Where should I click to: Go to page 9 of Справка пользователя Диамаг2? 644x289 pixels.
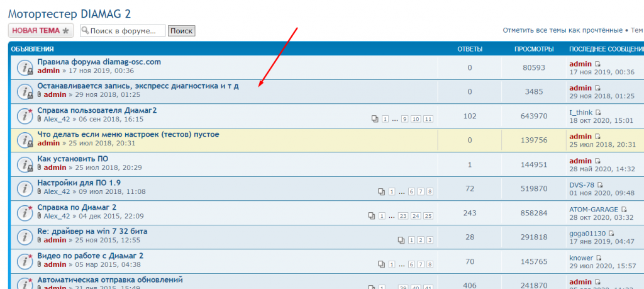[404, 119]
